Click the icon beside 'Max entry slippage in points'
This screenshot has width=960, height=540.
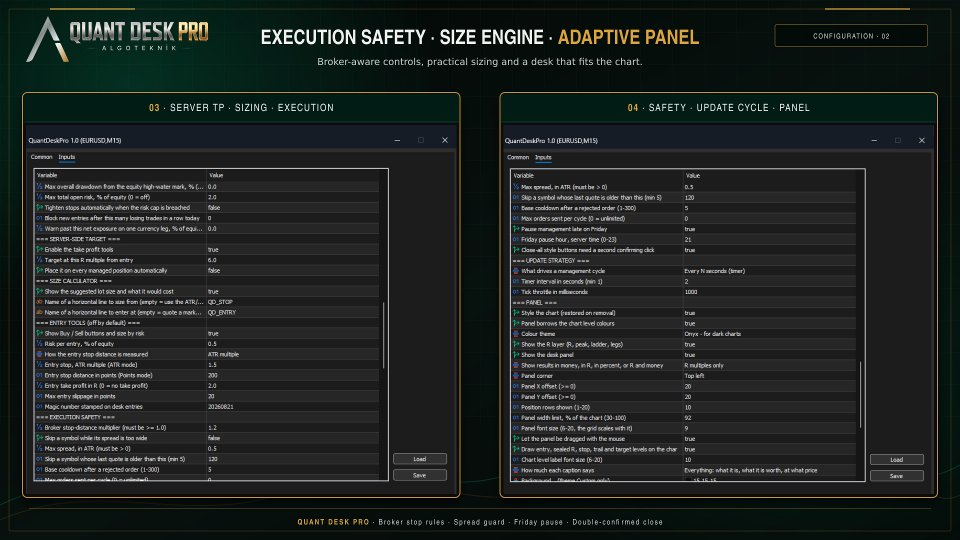click(39, 396)
